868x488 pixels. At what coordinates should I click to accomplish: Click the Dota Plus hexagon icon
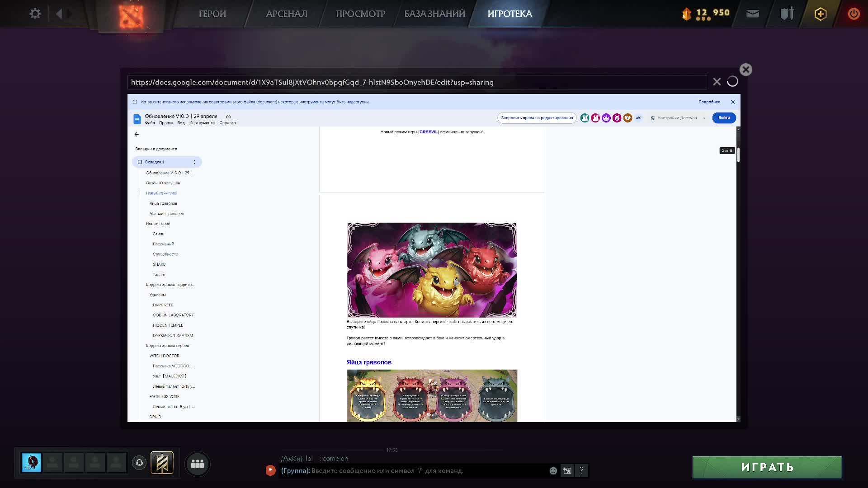(x=820, y=14)
